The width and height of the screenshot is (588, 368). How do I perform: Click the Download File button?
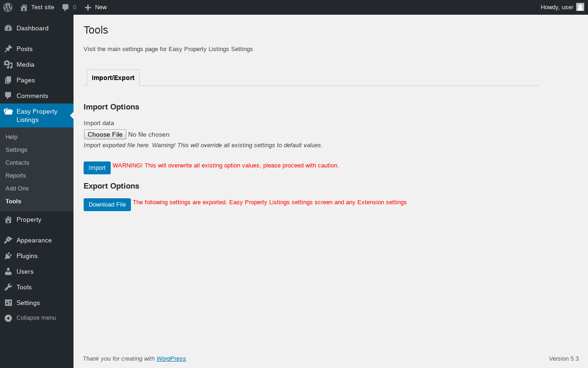(x=107, y=205)
